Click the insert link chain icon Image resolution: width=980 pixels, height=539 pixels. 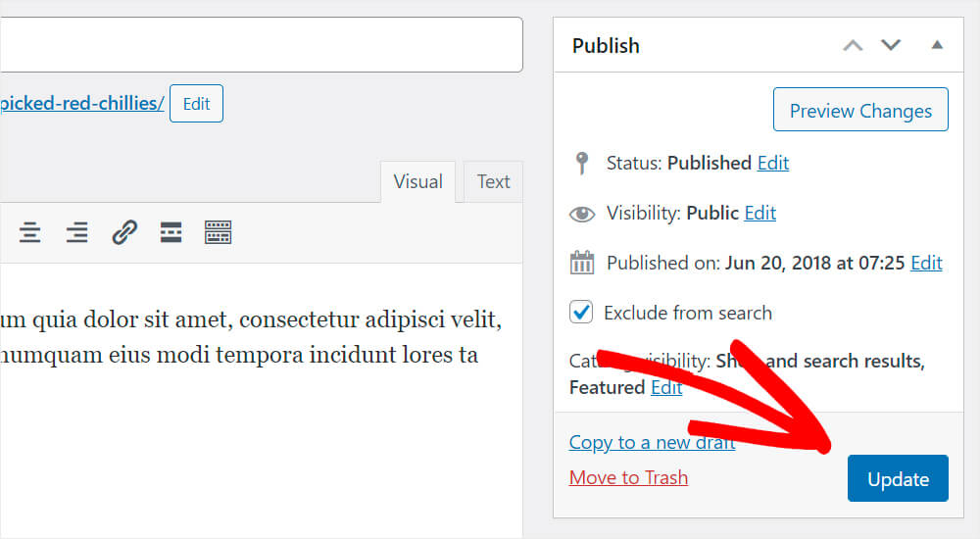coord(124,232)
